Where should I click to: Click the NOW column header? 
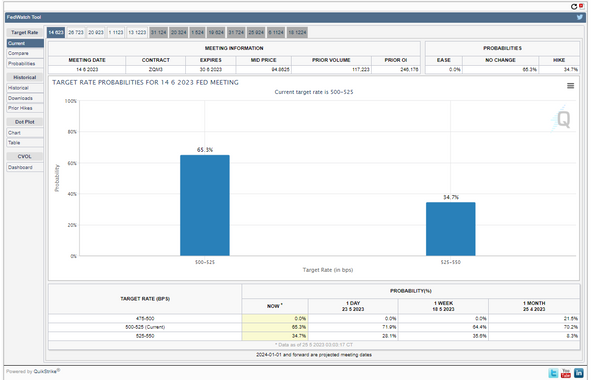point(274,306)
